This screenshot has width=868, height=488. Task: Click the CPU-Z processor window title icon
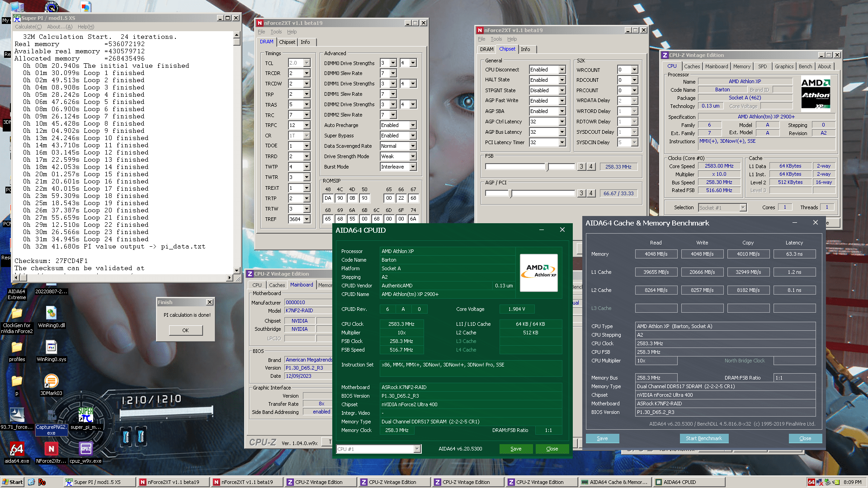click(x=665, y=55)
